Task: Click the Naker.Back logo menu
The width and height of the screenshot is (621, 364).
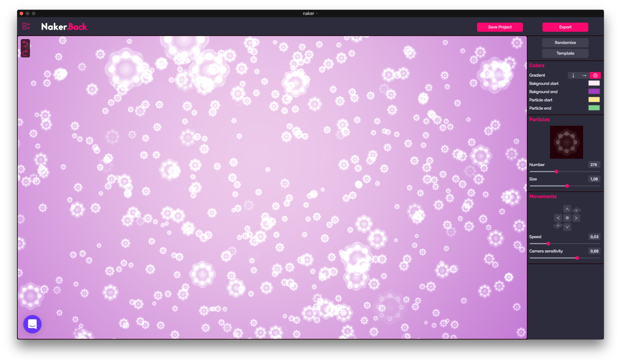Action: coord(64,27)
